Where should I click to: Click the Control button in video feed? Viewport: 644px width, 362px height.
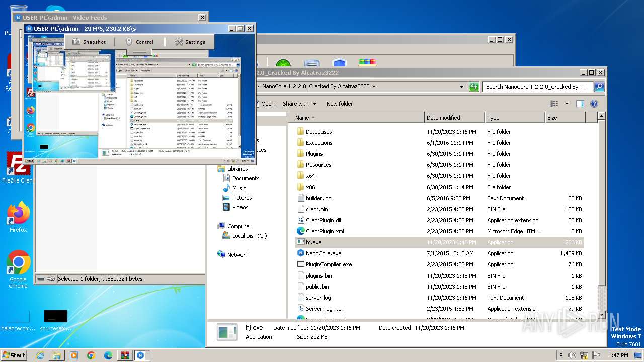[139, 42]
